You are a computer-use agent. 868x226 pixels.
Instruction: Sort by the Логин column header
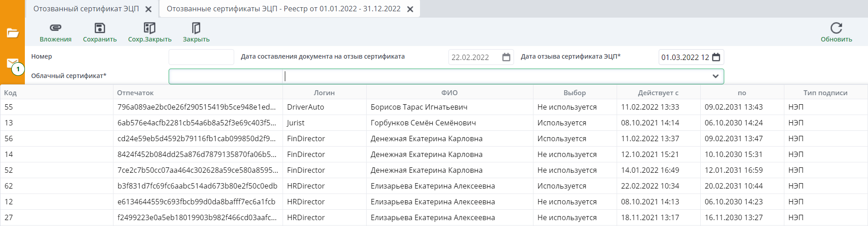(324, 93)
